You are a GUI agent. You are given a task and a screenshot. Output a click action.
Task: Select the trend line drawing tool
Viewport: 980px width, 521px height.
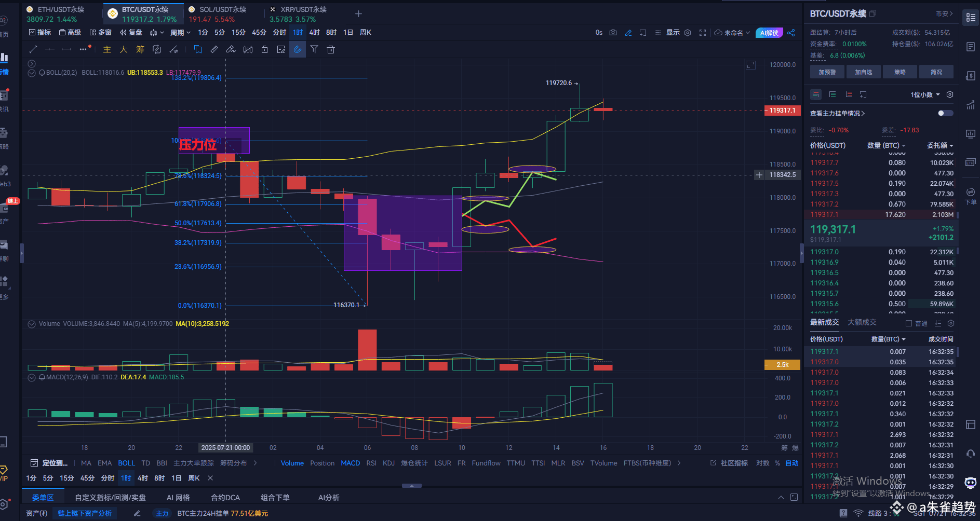[x=33, y=49]
